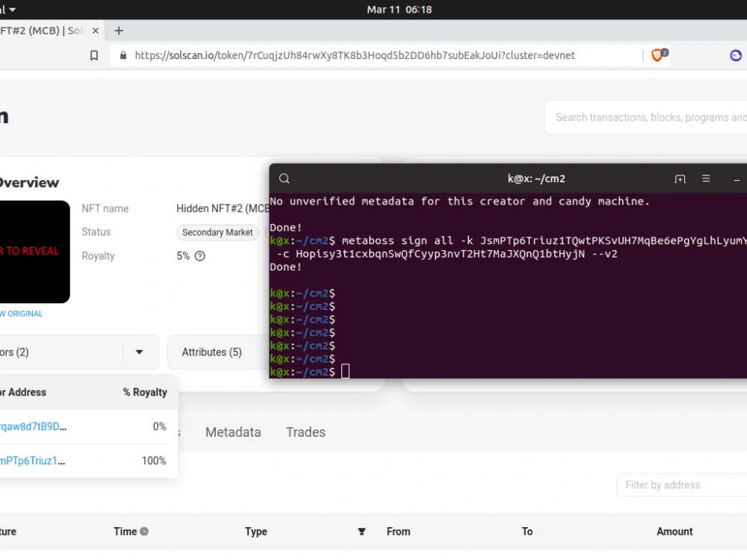Click the bookmark icon beside the address bar
This screenshot has height=560, width=747.
[94, 55]
